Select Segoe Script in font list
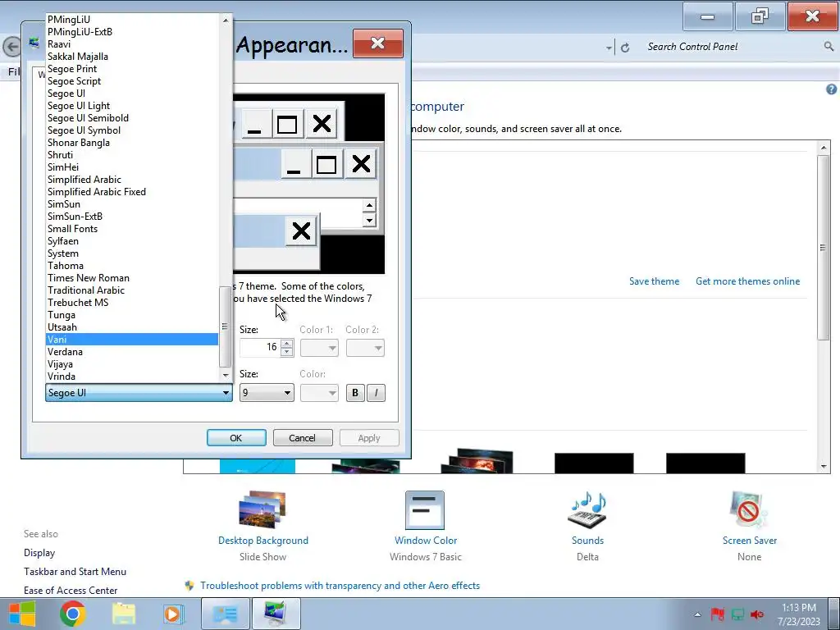Viewport: 840px width, 630px height. tap(132, 81)
